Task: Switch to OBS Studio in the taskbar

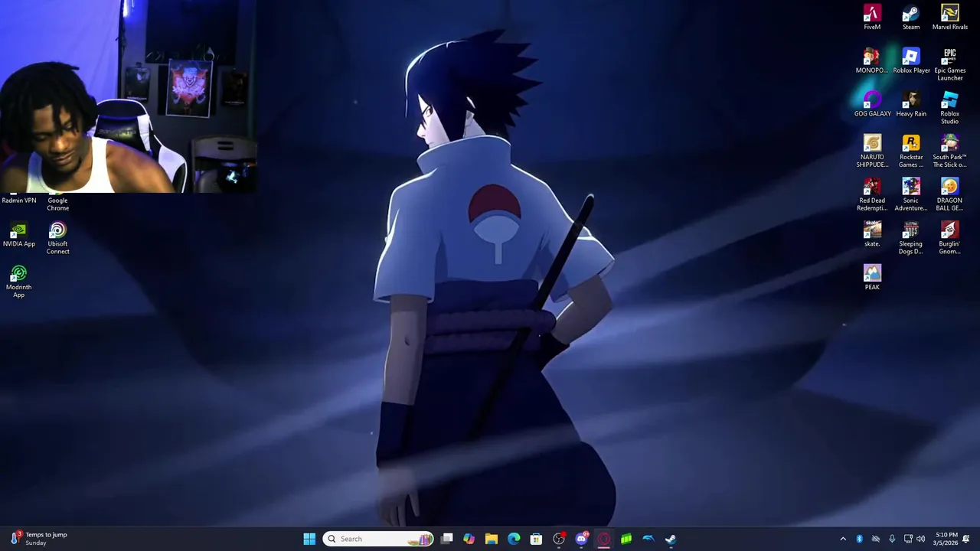Action: point(559,539)
